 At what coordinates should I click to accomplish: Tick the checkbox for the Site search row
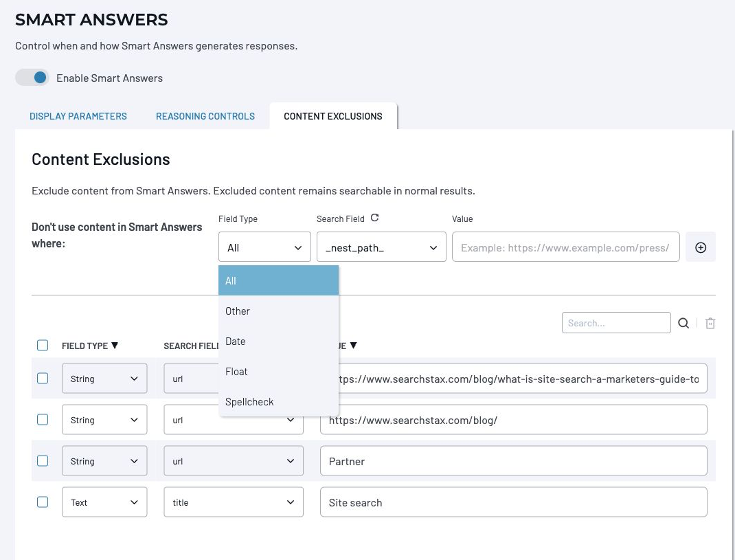coord(43,502)
